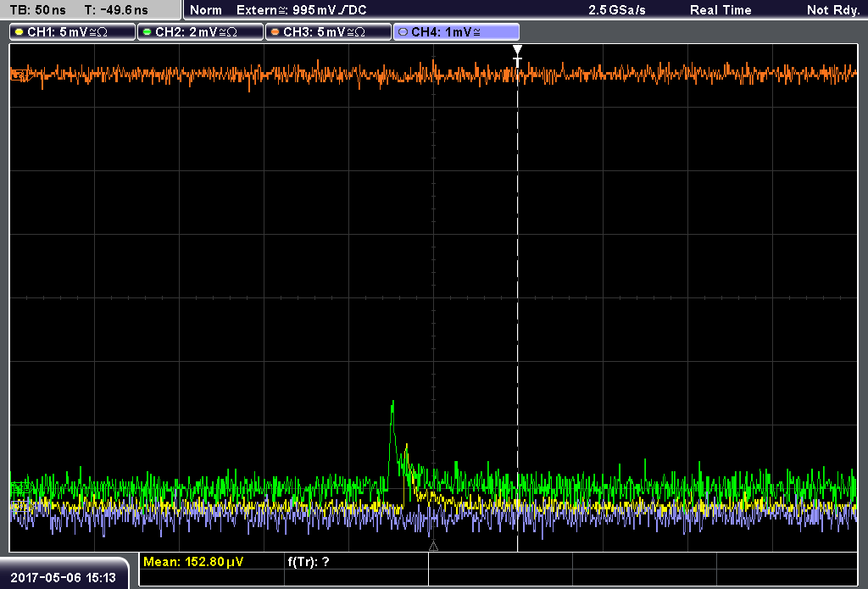This screenshot has height=589, width=868.
Task: Select the CH3 5 mV channel tab
Action: pyautogui.click(x=328, y=32)
